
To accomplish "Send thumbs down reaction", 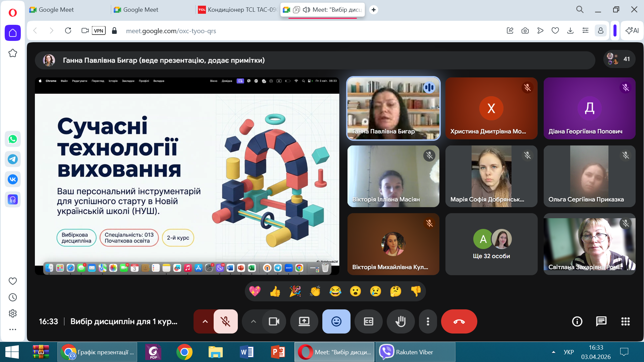I will tap(416, 291).
